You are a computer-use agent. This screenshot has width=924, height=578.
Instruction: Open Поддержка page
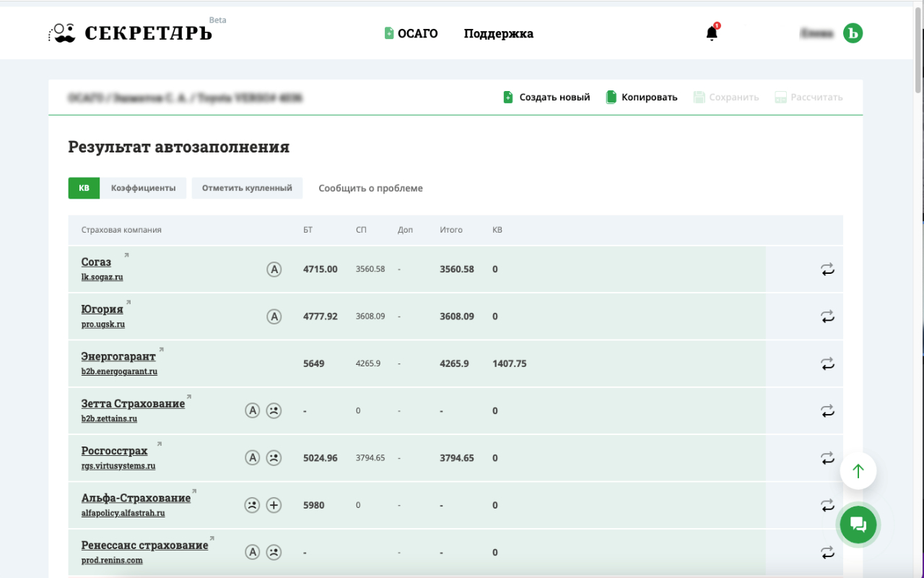[x=499, y=33]
